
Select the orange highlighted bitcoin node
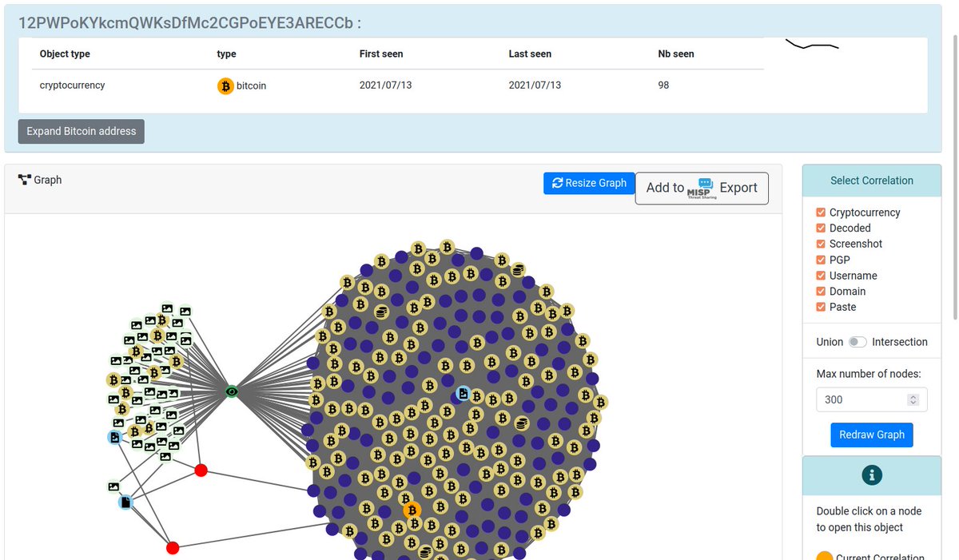point(412,510)
